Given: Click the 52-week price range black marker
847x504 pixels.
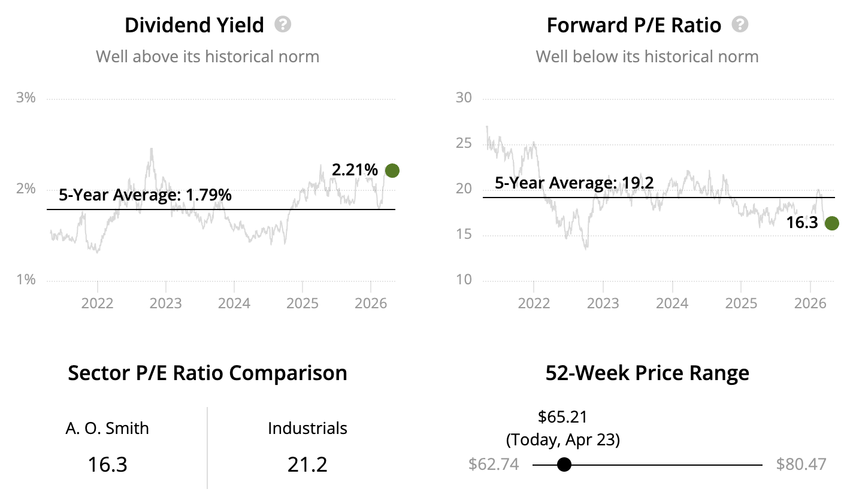Looking at the screenshot, I should 564,464.
